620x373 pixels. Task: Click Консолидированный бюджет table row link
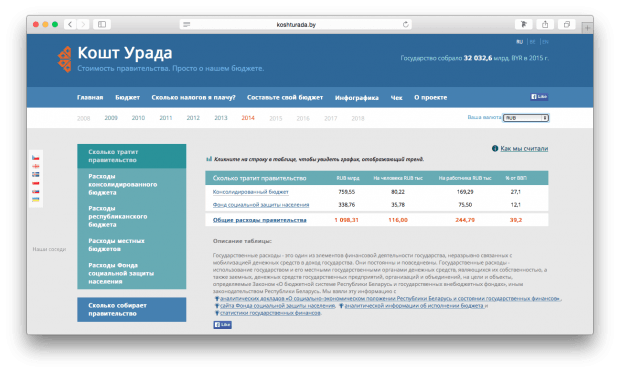(x=251, y=192)
